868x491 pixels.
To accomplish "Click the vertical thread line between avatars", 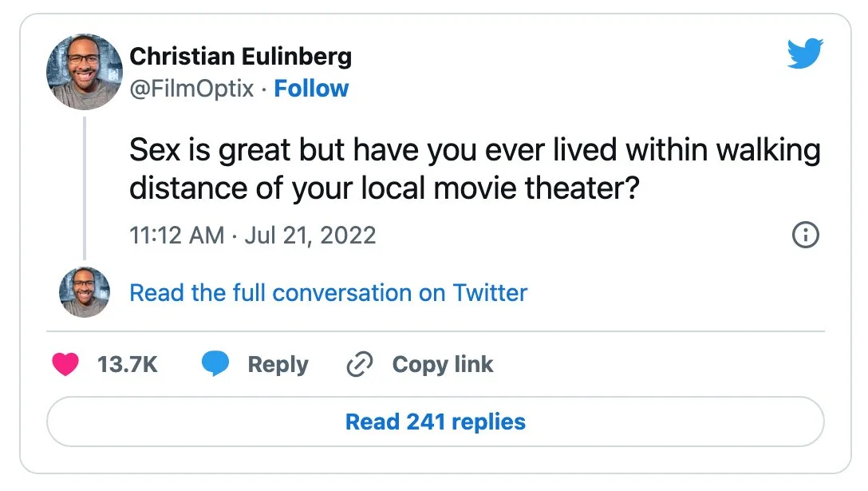I will point(84,188).
